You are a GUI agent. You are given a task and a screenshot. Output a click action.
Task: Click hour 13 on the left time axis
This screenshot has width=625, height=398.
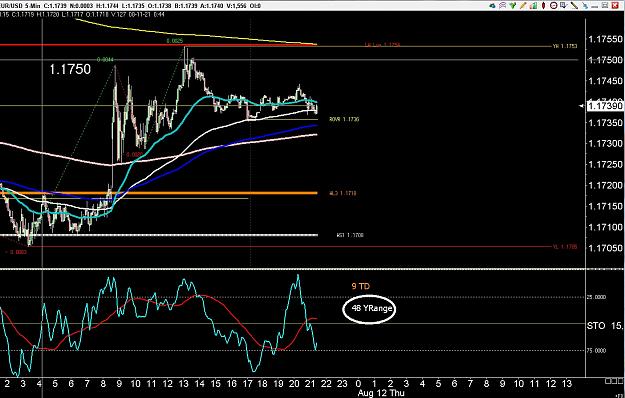pyautogui.click(x=183, y=384)
